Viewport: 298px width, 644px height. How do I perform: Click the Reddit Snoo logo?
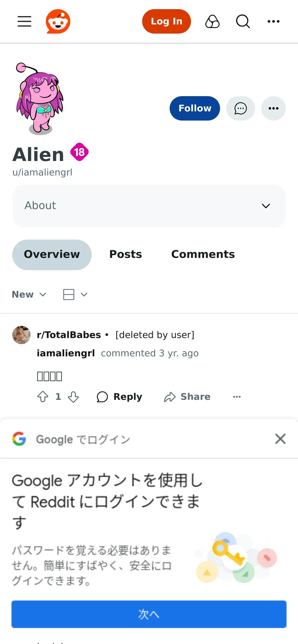click(58, 21)
